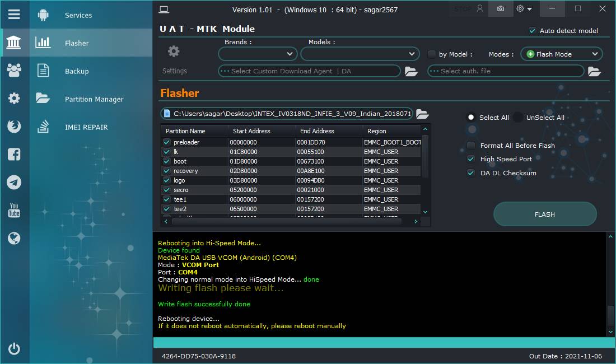Open the Backup menu item
The image size is (616, 364).
click(x=77, y=71)
